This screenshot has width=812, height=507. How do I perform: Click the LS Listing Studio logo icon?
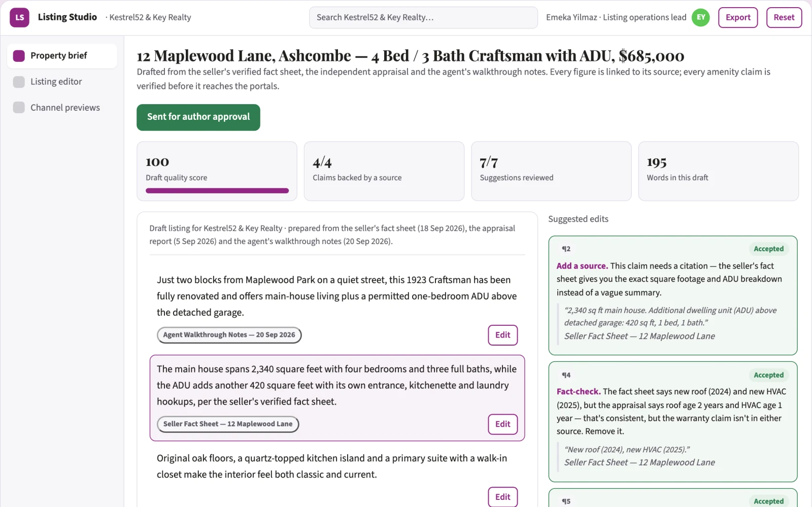tap(19, 17)
